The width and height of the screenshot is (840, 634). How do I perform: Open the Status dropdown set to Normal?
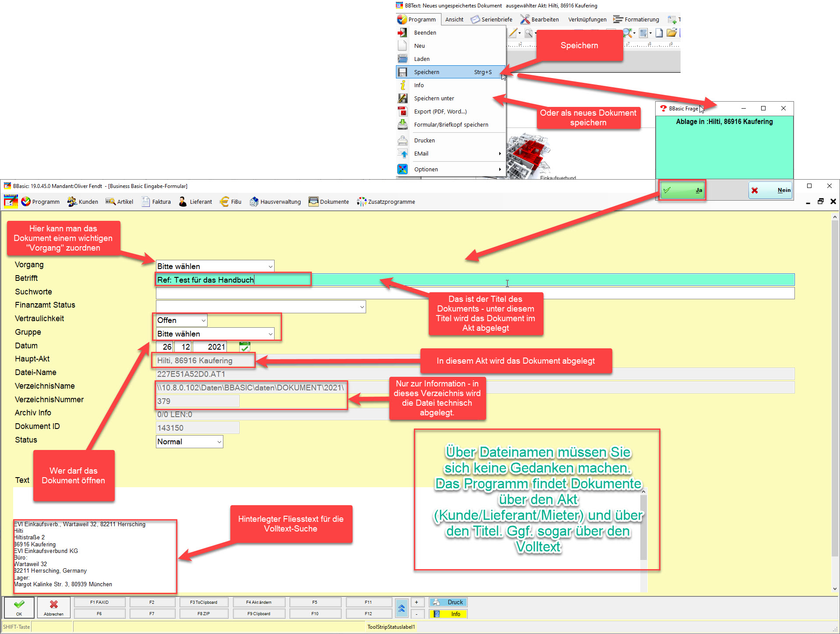coord(189,442)
